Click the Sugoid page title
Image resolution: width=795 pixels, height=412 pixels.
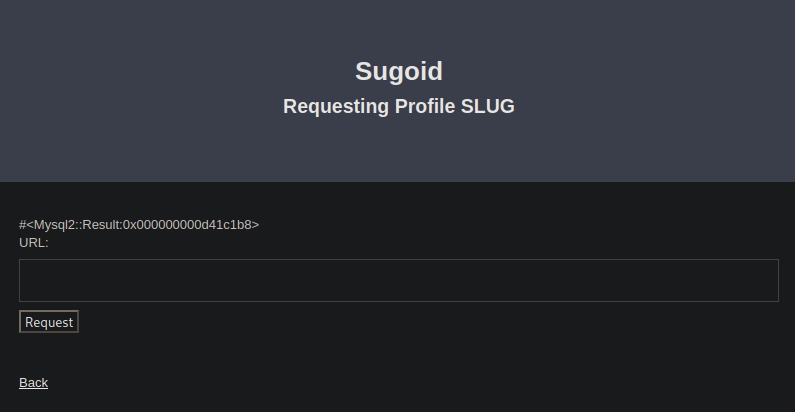398,71
